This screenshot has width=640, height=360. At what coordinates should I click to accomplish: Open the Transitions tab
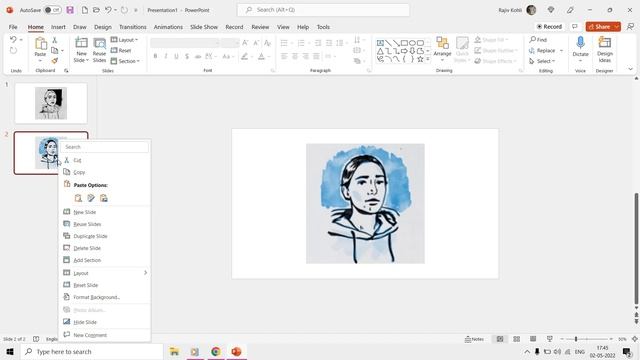click(x=133, y=27)
